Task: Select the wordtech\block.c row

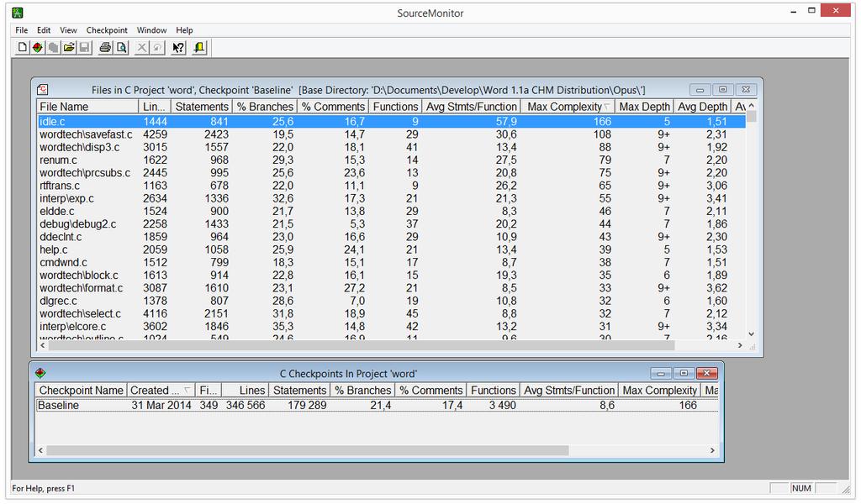Action: [x=392, y=275]
